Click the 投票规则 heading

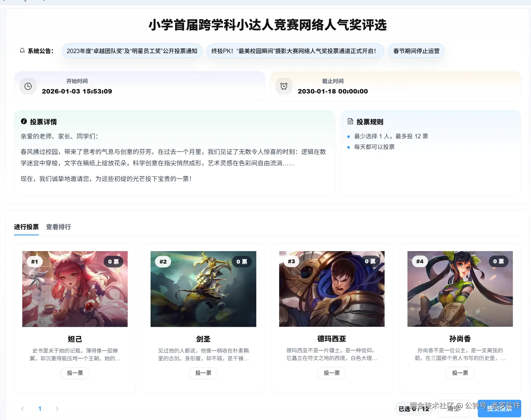tap(370, 122)
